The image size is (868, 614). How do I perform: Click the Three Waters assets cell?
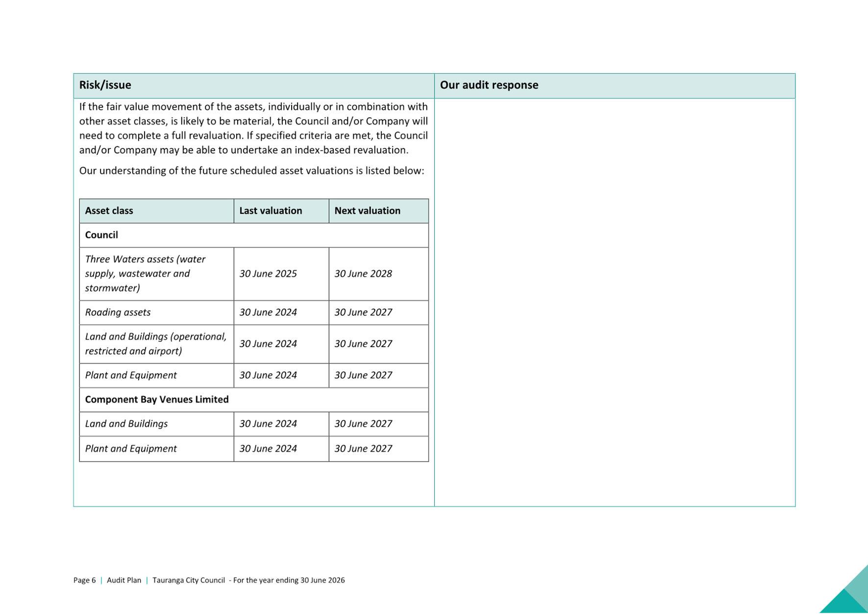point(145,274)
